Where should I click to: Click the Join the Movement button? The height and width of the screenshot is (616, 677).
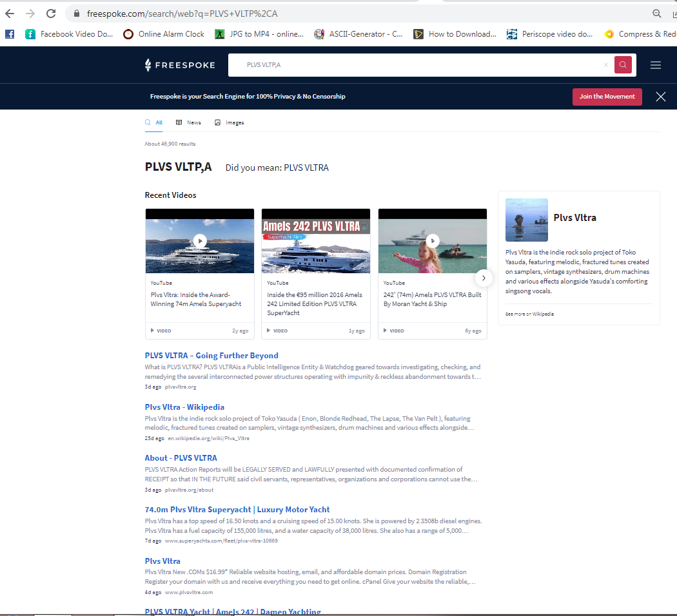pyautogui.click(x=607, y=97)
